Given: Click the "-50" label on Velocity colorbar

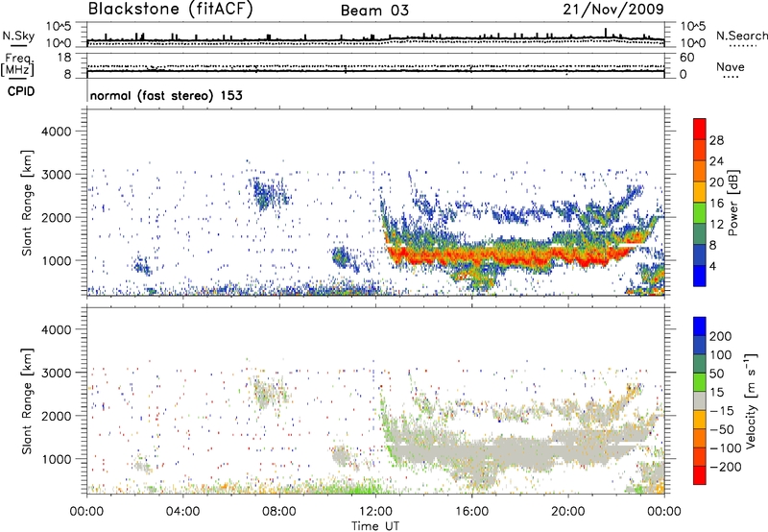Looking at the screenshot, I should point(722,429).
